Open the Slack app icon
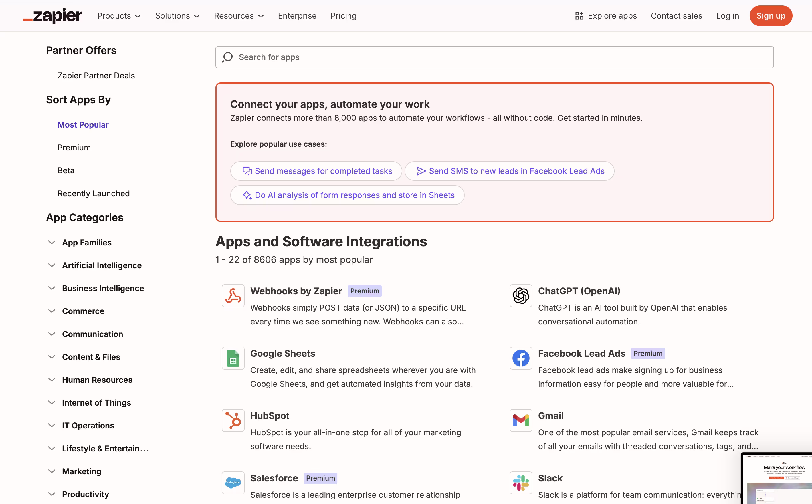The image size is (812, 504). 521,483
